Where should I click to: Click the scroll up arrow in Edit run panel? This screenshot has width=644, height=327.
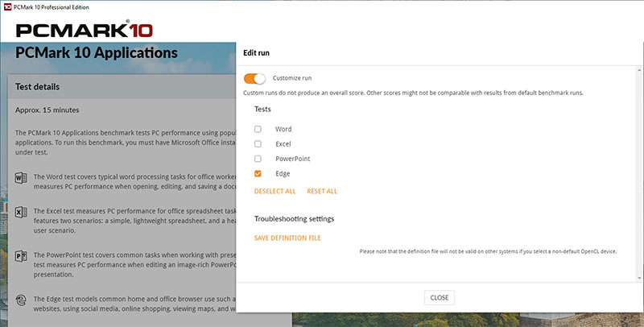click(x=639, y=70)
